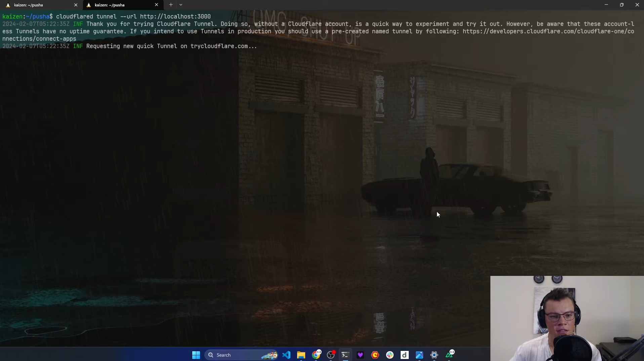Open the purple heart app icon

click(x=360, y=355)
